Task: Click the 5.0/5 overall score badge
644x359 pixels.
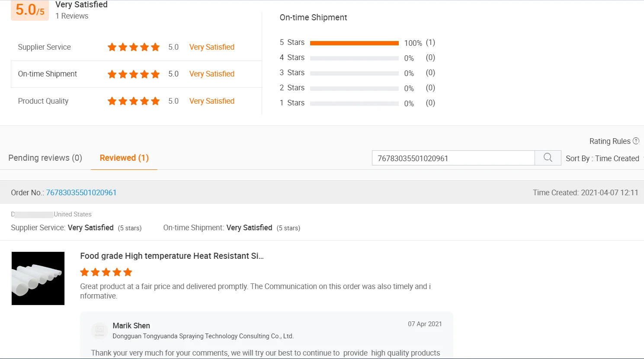Action: point(30,10)
